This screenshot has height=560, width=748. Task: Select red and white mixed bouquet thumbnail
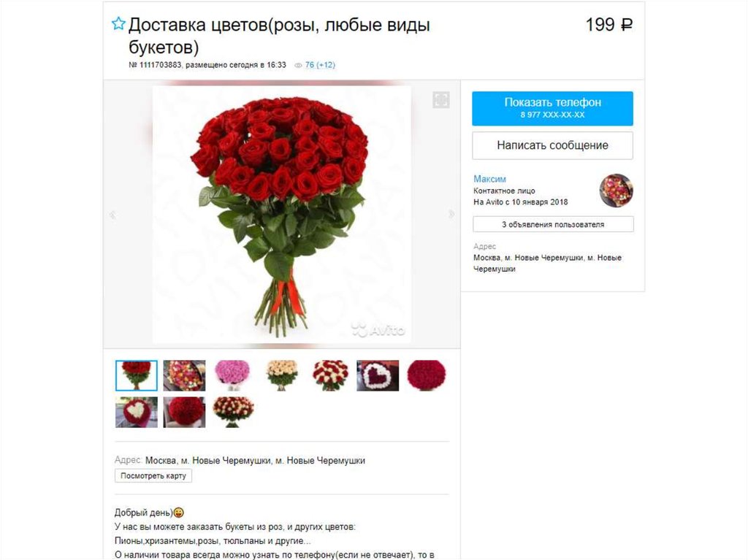coord(330,376)
